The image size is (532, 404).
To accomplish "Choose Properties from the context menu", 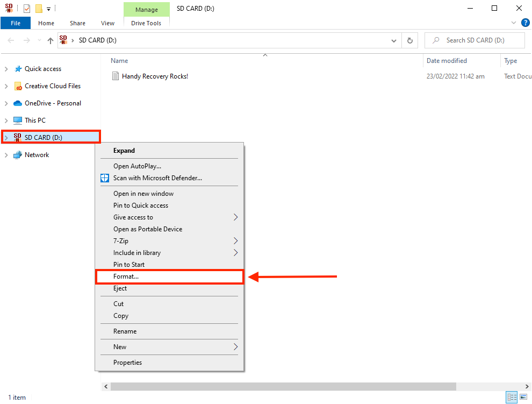I will pyautogui.click(x=169, y=363).
